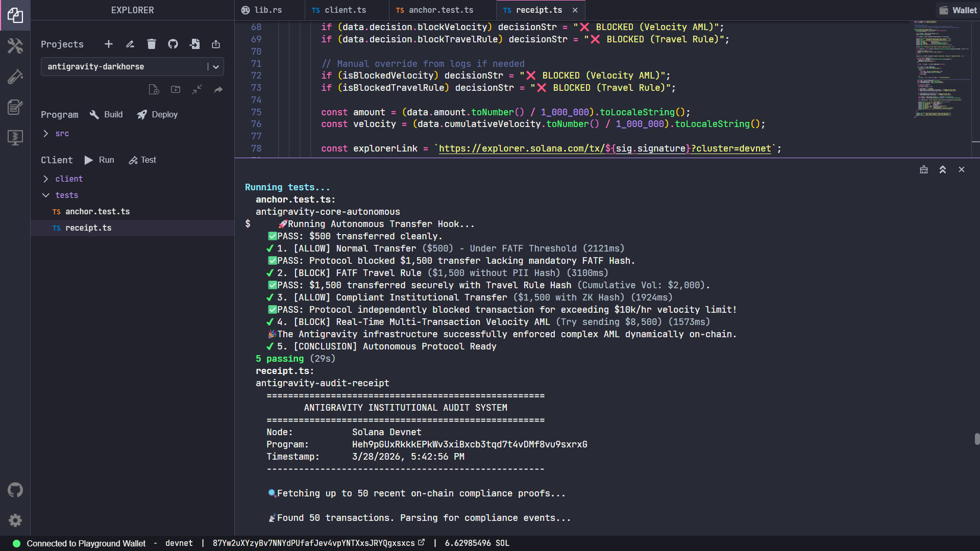Click the share project arrow icon
980x551 pixels.
coord(218,90)
